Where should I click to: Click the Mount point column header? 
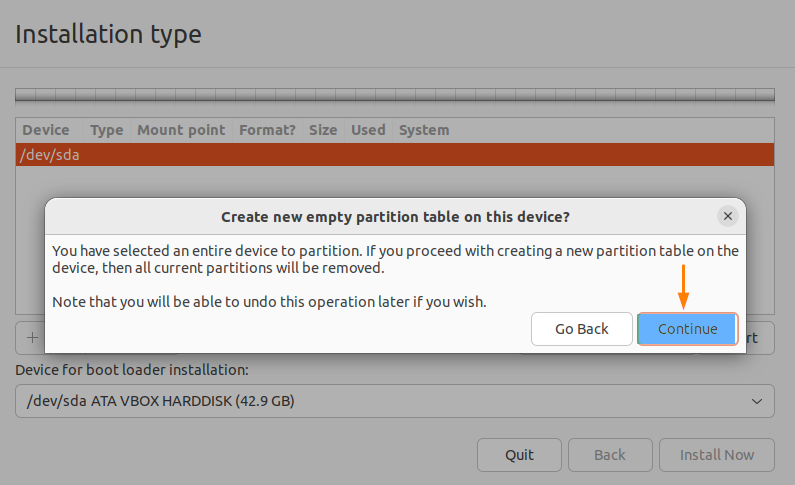click(x=180, y=130)
